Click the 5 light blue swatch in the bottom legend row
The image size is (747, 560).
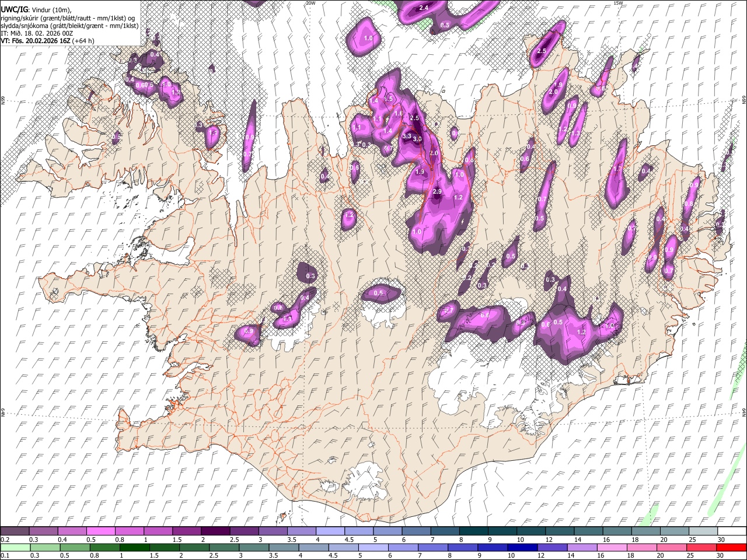coord(373,548)
